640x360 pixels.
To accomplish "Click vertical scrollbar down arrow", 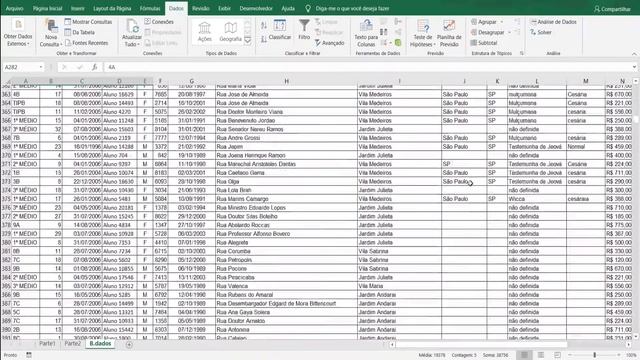I will 636,337.
